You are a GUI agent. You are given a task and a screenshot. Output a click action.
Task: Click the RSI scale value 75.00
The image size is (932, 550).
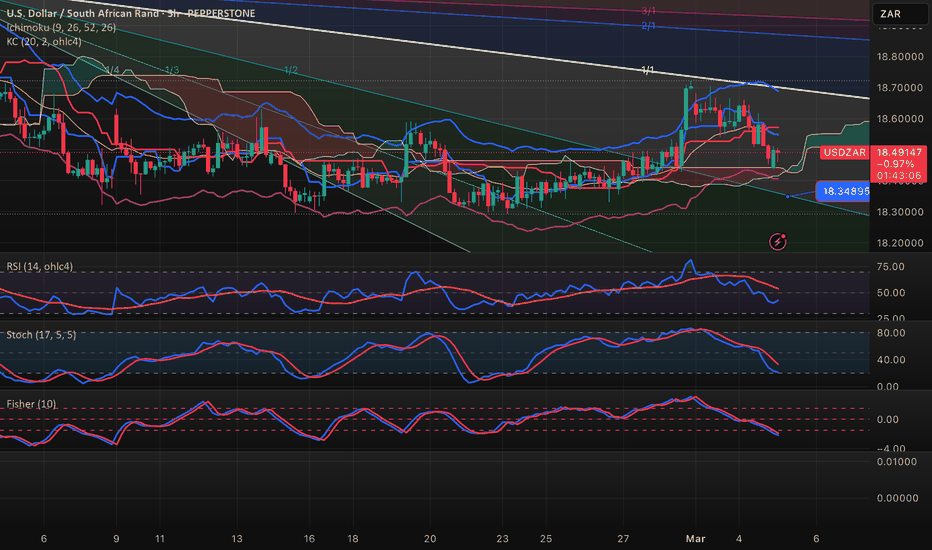pyautogui.click(x=890, y=267)
